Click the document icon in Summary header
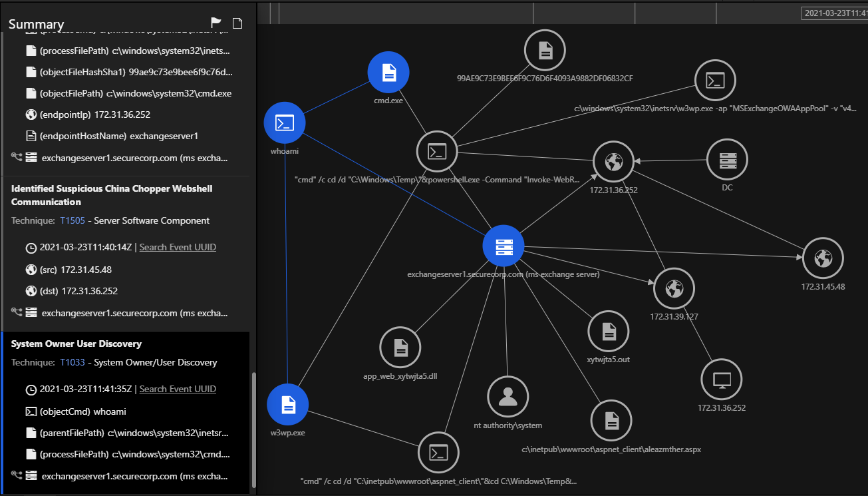The width and height of the screenshot is (868, 496). (237, 23)
